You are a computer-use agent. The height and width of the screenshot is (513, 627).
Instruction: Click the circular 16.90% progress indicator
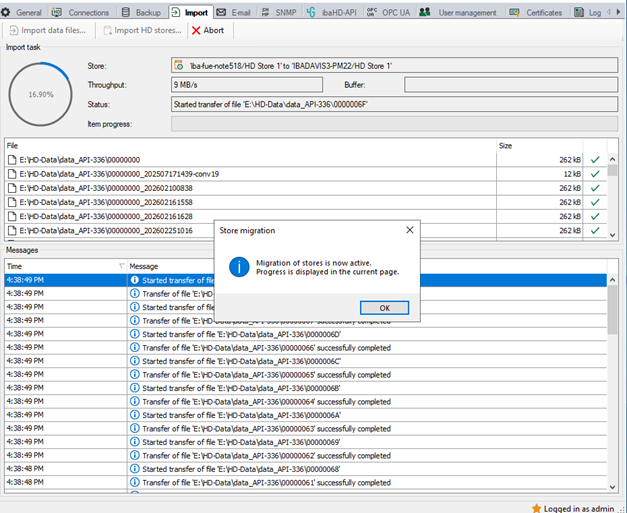coord(39,94)
